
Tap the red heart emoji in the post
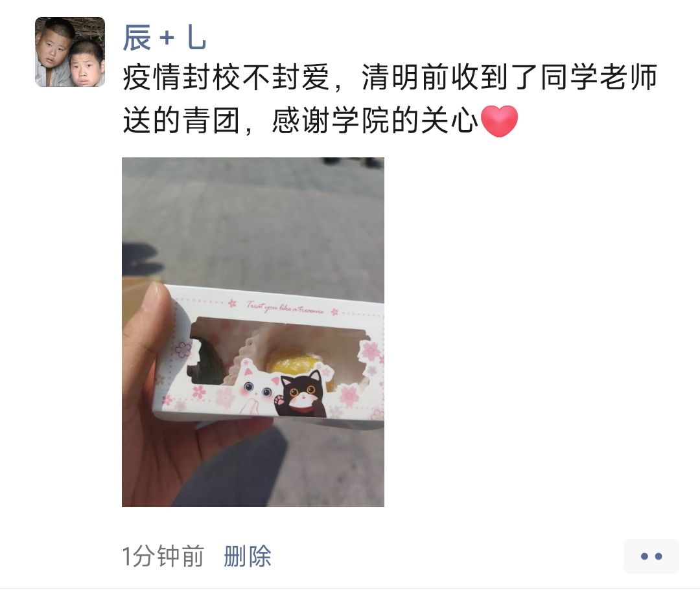point(500,121)
